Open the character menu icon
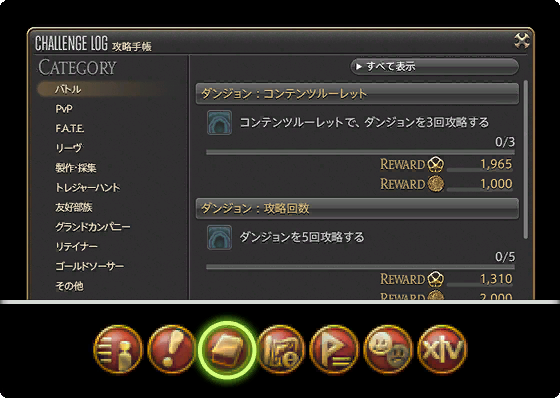 pos(118,349)
